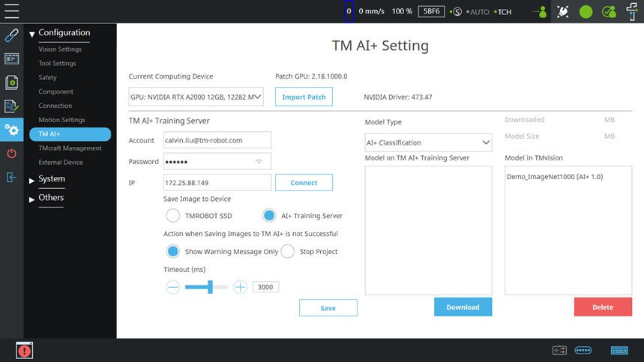Click the Connect button
The image size is (644, 362).
pyautogui.click(x=304, y=183)
